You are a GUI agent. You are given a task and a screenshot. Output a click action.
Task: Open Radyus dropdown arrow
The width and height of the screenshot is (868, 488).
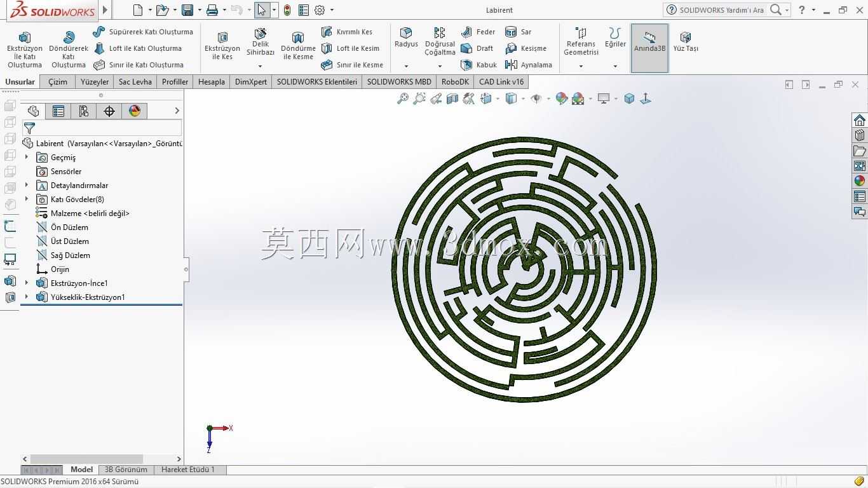[406, 66]
